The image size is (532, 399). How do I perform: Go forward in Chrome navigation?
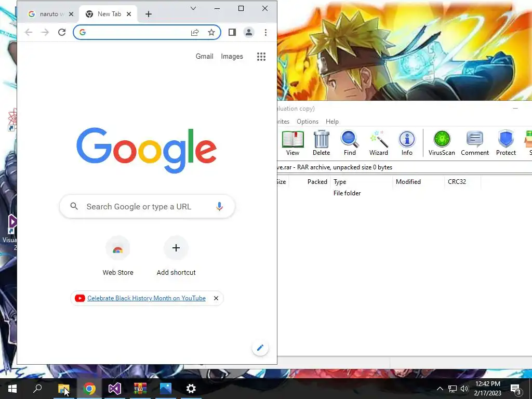(x=45, y=32)
